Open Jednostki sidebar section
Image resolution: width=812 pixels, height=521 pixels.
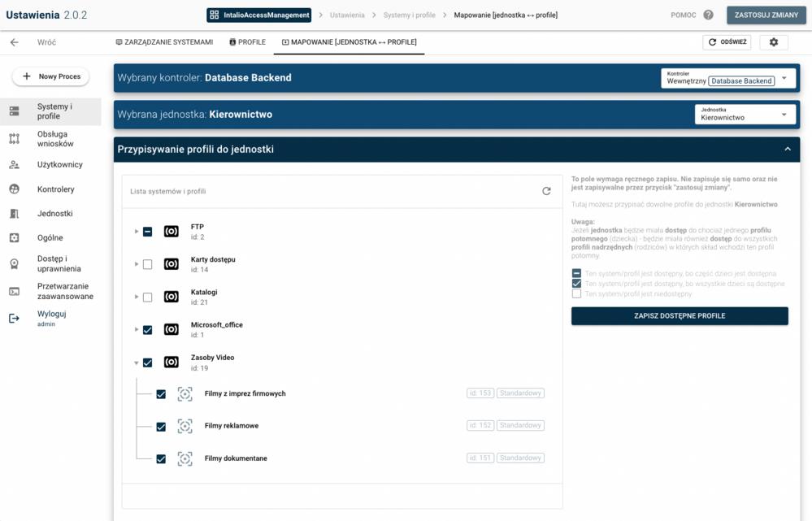(54, 214)
